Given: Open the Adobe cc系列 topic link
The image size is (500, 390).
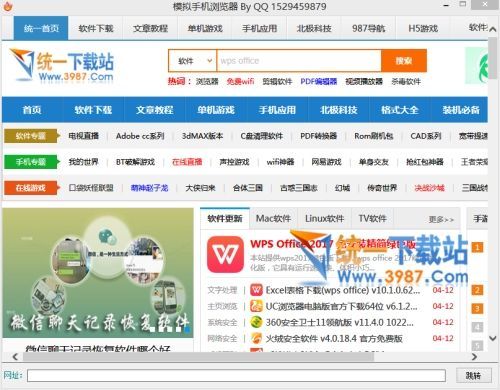Looking at the screenshot, I should coord(140,136).
